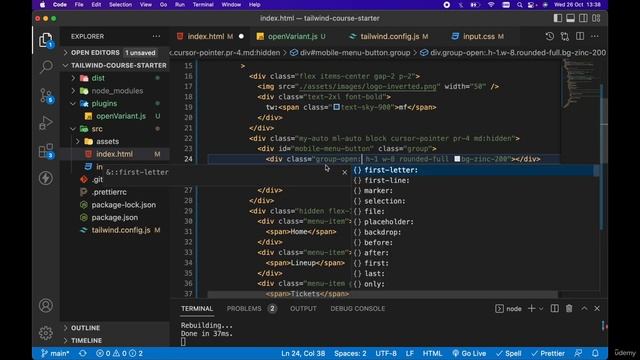640x360 pixels.
Task: Open the lightning bolt extension view
Action: (46, 178)
